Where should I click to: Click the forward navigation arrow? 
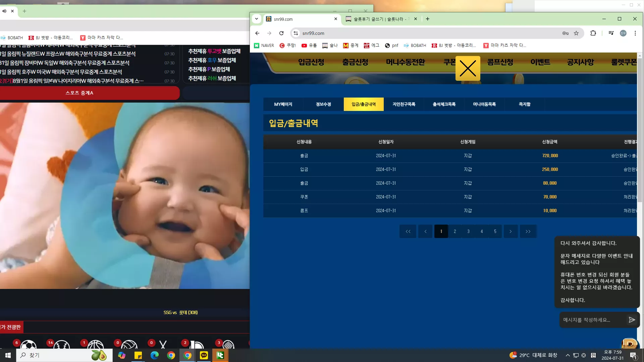coord(269,33)
